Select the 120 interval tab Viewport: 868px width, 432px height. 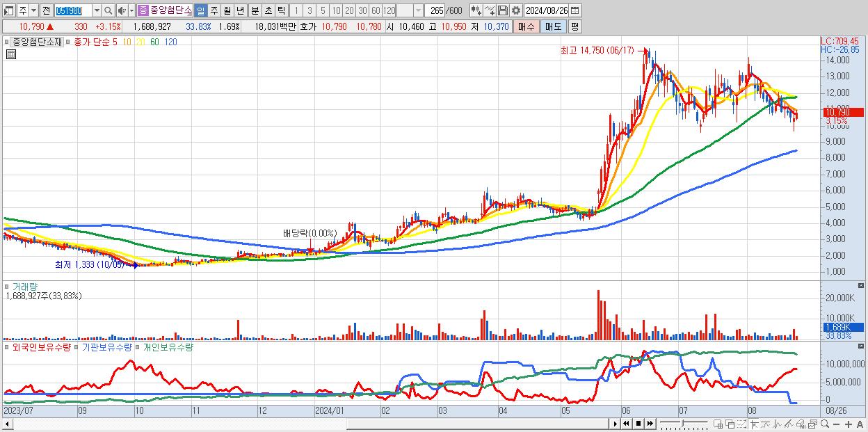[389, 10]
